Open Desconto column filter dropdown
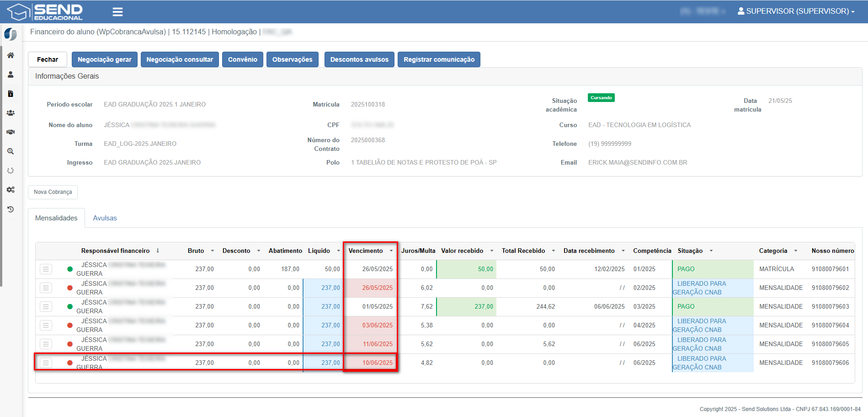 point(259,251)
